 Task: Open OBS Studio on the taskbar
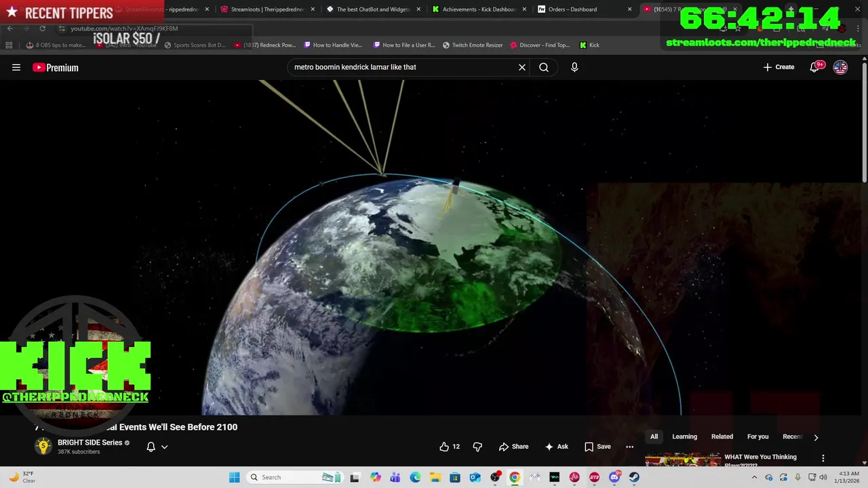tap(495, 477)
